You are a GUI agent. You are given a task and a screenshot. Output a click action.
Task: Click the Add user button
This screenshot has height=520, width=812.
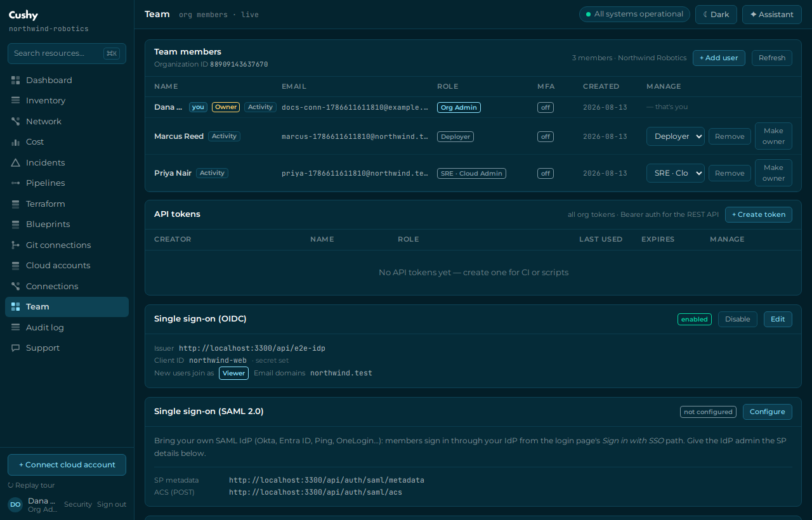719,58
